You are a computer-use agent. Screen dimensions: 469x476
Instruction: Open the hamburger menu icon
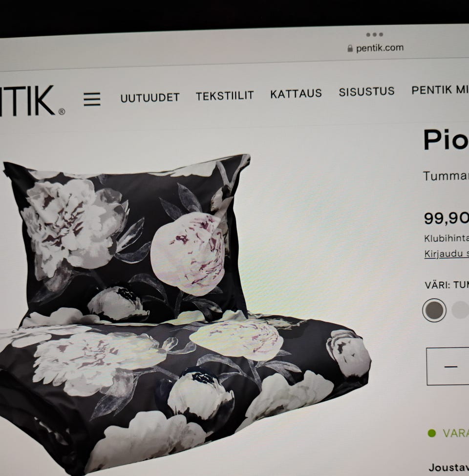click(92, 99)
